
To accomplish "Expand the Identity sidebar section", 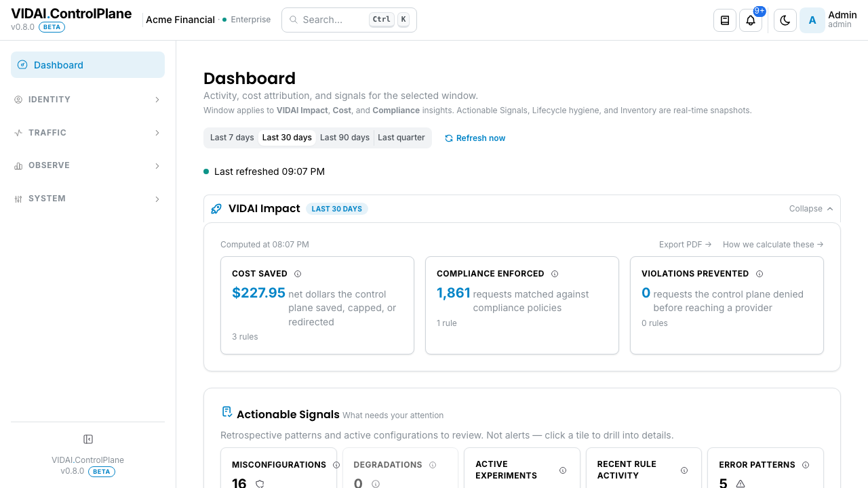I will click(x=87, y=100).
